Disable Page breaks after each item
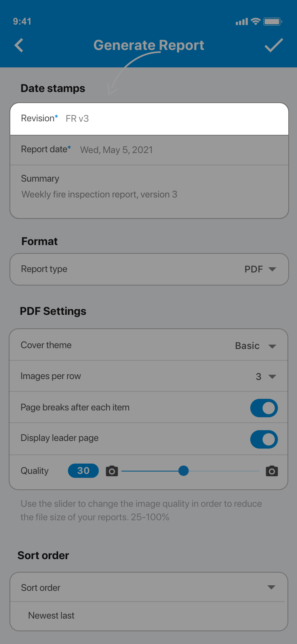This screenshot has width=297, height=644. pos(264,408)
